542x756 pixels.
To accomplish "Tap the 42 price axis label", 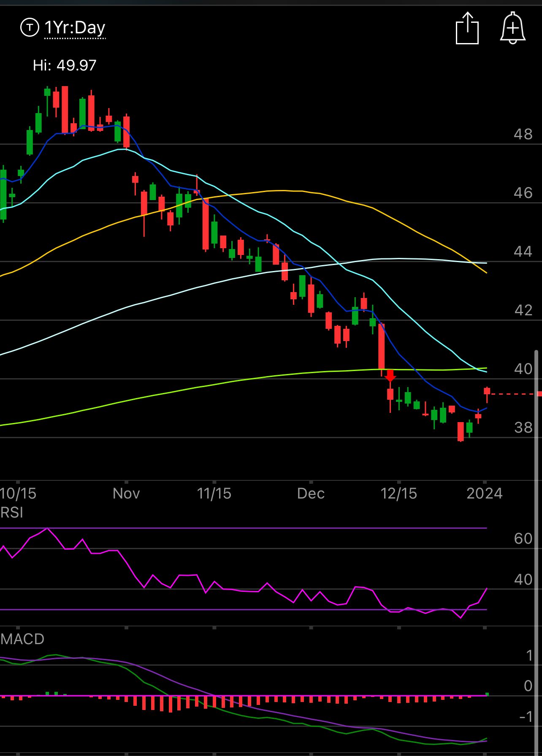I will 523,310.
